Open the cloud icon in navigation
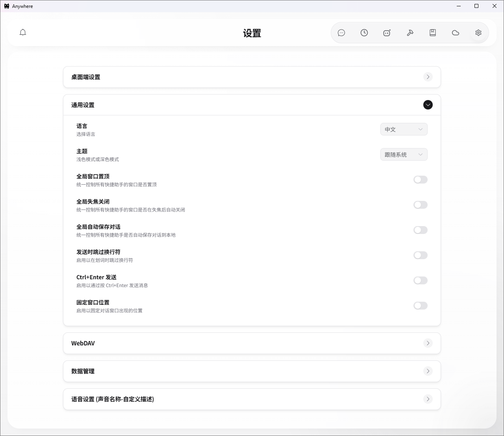 [x=456, y=33]
